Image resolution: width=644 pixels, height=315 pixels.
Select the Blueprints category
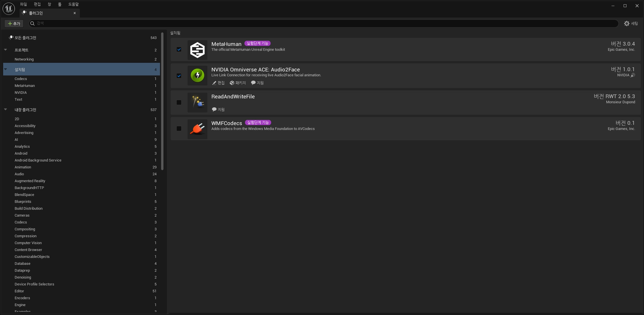coord(81,202)
